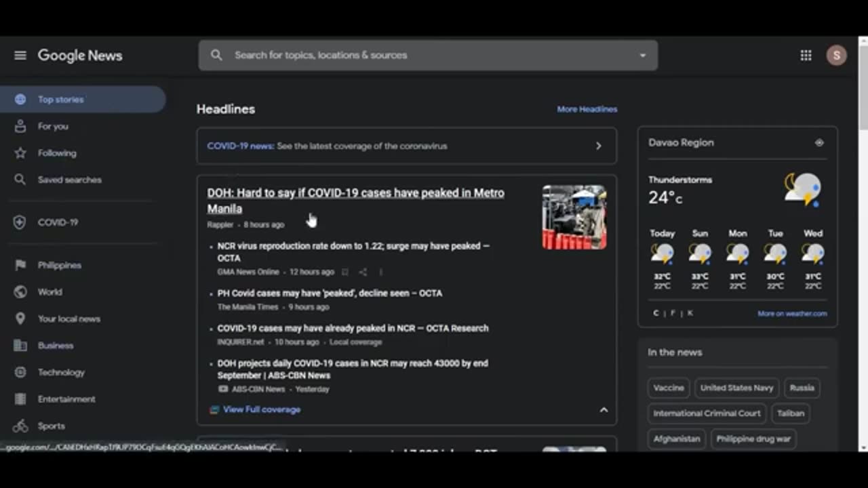
Task: Select the Russia topic chip
Action: coord(802,388)
